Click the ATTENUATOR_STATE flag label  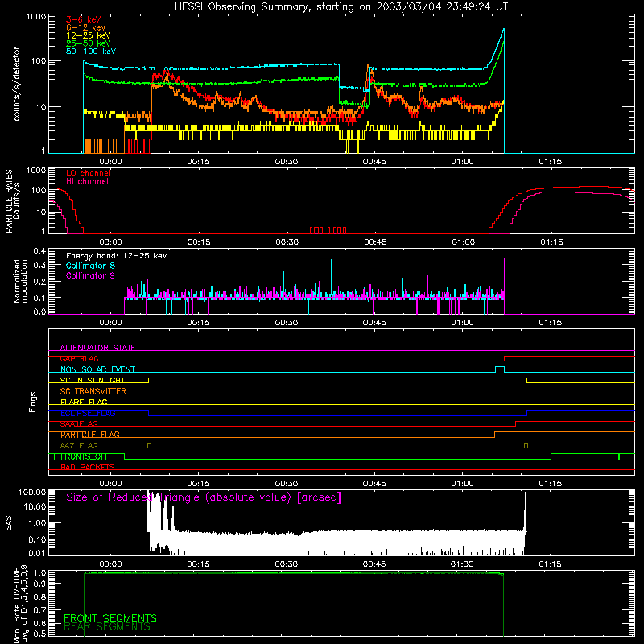tap(97, 348)
